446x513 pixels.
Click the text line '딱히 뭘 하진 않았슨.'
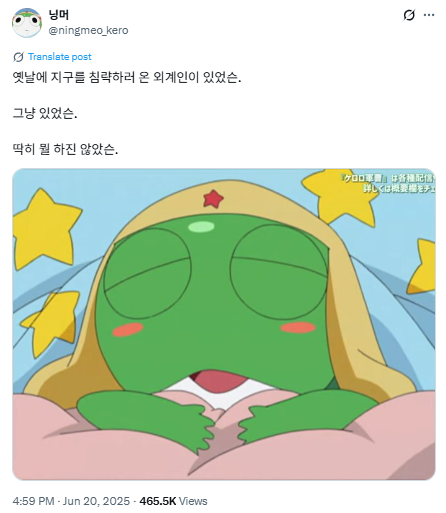coord(65,149)
